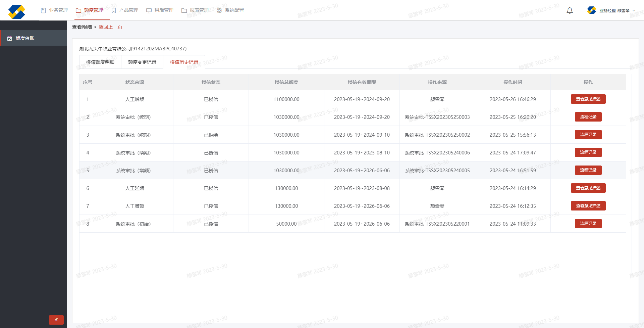This screenshot has height=328, width=644.
Task: Select the 授信历史记录 tab
Action: pos(184,62)
